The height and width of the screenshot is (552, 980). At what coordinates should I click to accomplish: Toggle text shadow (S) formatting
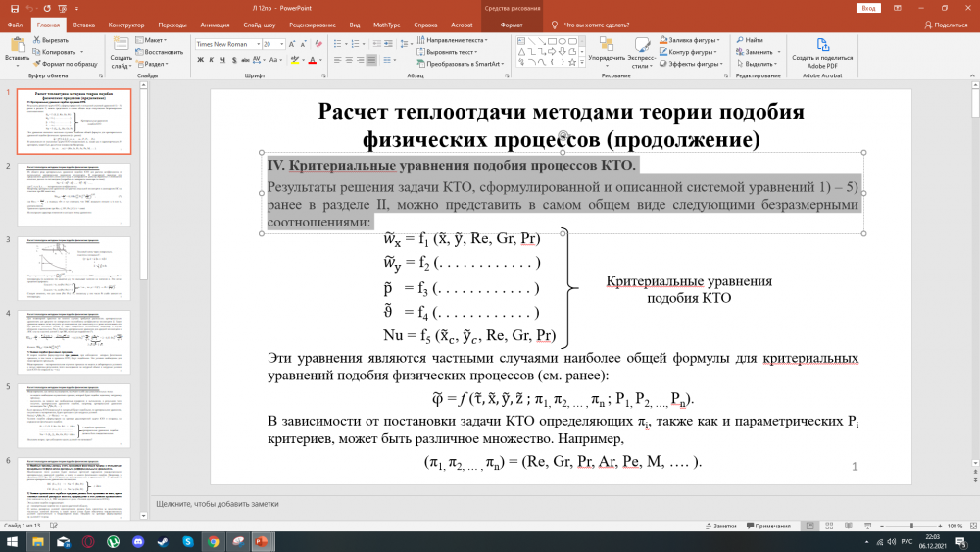[x=234, y=60]
